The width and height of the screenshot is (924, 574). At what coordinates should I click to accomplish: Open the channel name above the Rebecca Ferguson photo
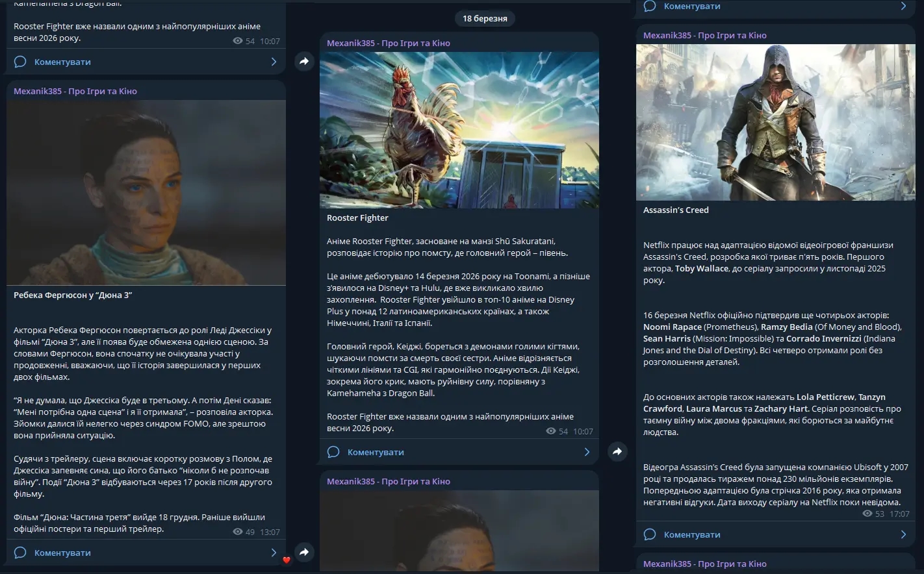tap(75, 92)
